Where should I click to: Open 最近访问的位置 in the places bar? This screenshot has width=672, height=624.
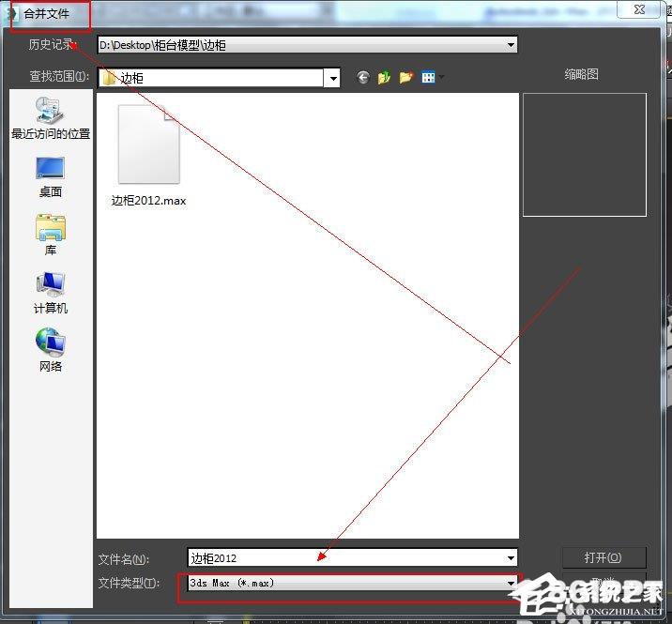[x=51, y=118]
